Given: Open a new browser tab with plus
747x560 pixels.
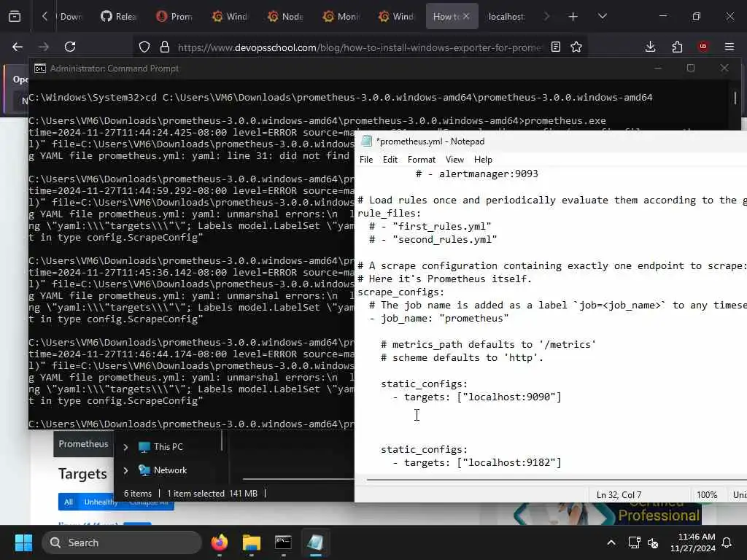Looking at the screenshot, I should coord(573,17).
